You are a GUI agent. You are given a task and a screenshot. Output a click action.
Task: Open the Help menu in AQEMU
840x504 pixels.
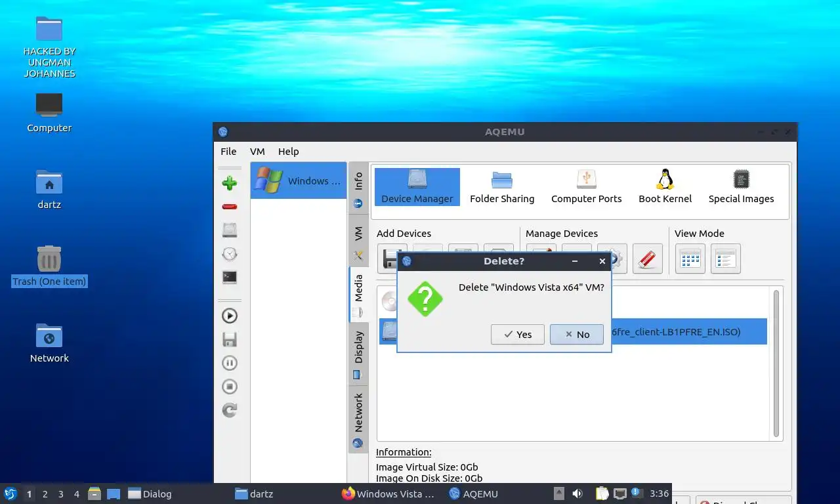point(288,151)
